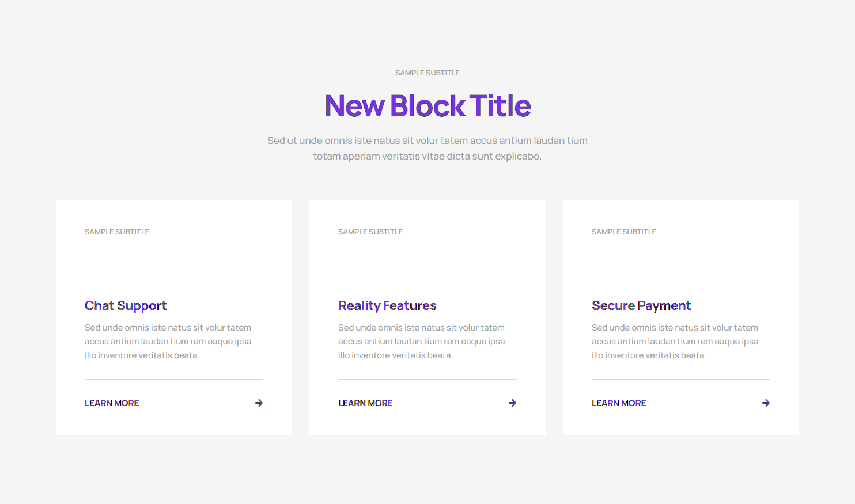The width and height of the screenshot is (855, 504).
Task: Click the divider line in Chat Support card
Action: [x=174, y=379]
